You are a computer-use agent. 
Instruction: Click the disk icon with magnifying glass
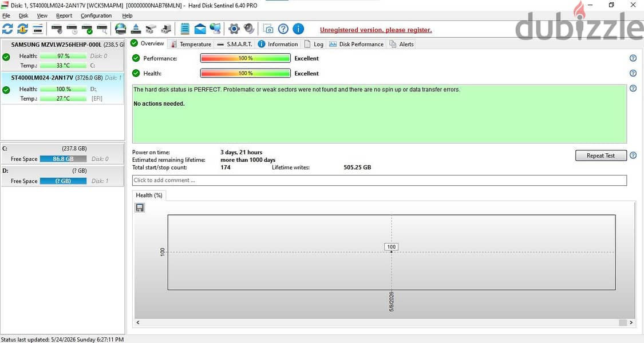tap(102, 29)
